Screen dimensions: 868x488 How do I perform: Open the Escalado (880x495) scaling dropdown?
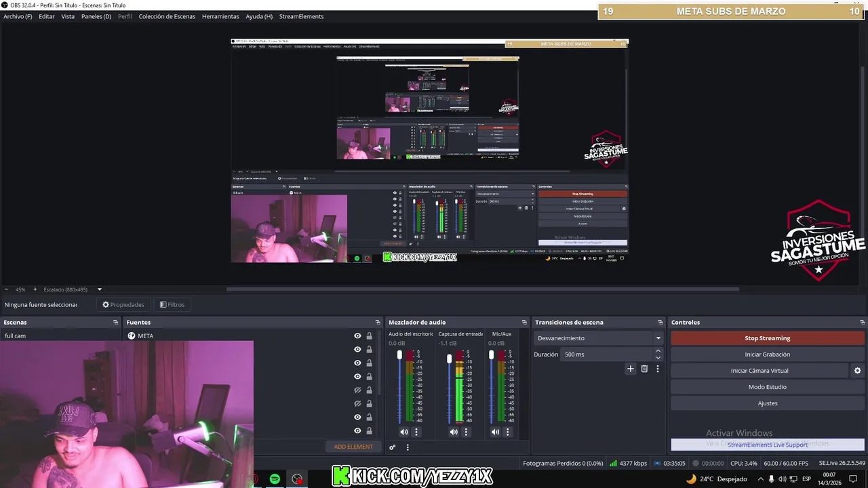tap(73, 289)
